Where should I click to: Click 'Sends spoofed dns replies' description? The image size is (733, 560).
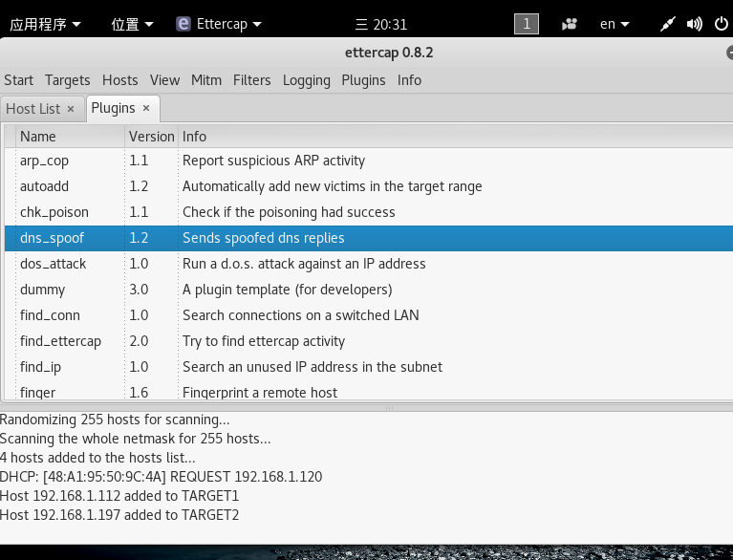coord(263,238)
